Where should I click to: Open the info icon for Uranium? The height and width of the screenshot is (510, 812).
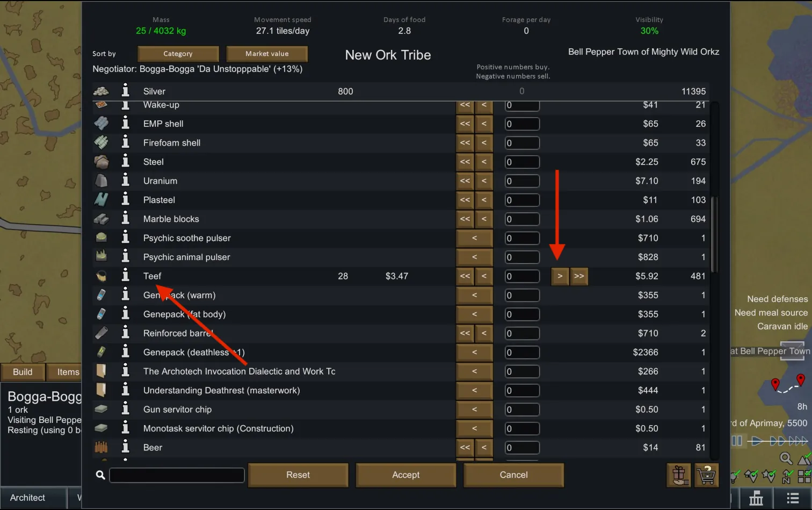pyautogui.click(x=126, y=181)
